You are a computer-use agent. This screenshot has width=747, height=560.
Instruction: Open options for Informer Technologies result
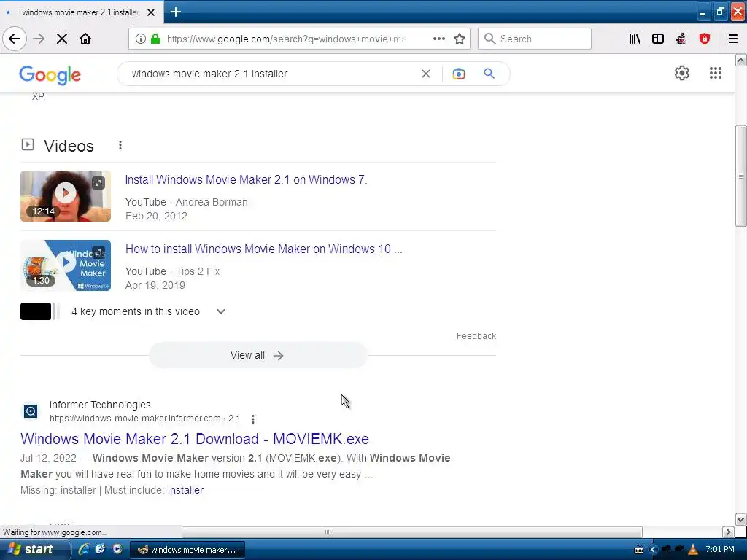(x=253, y=419)
